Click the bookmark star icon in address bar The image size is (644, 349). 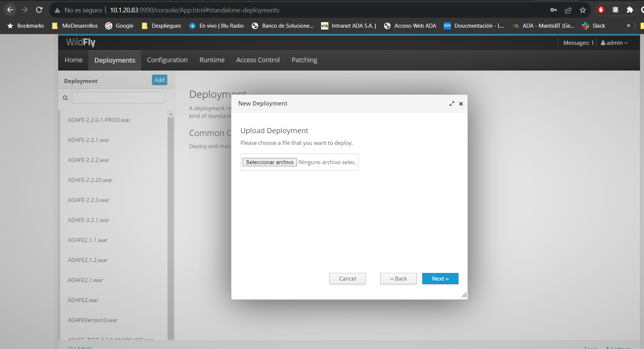pyautogui.click(x=583, y=10)
